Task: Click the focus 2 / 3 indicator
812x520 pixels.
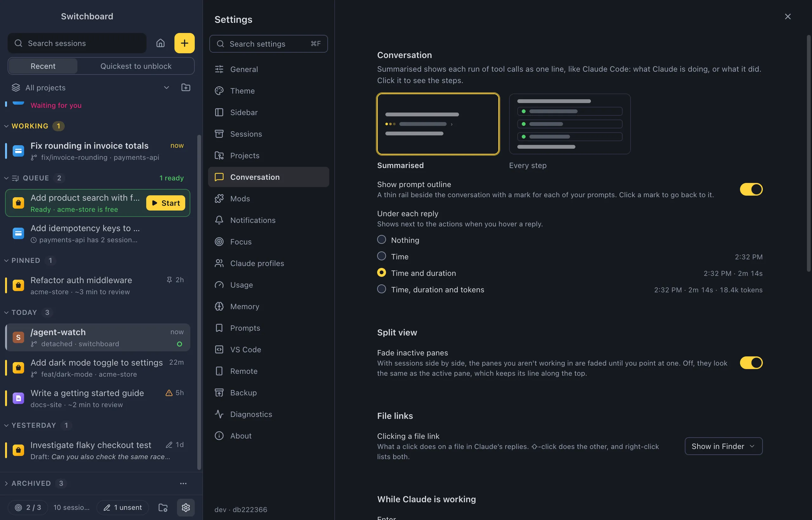Action: 28,507
